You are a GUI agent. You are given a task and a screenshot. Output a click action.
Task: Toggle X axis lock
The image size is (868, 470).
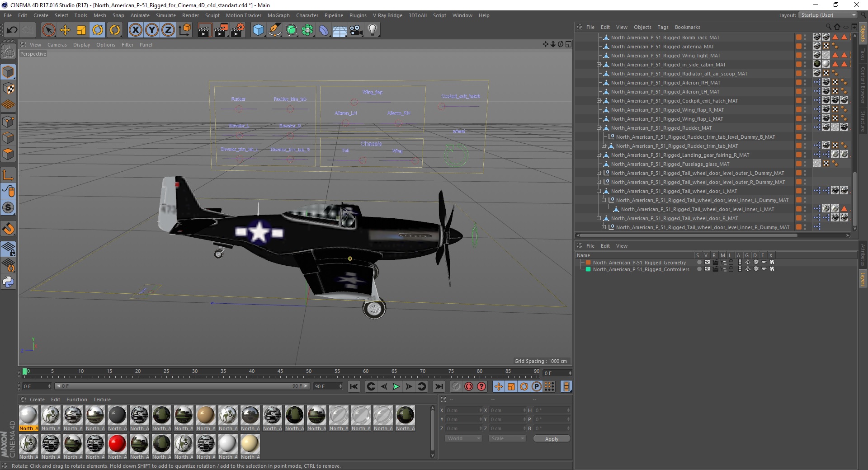click(135, 30)
